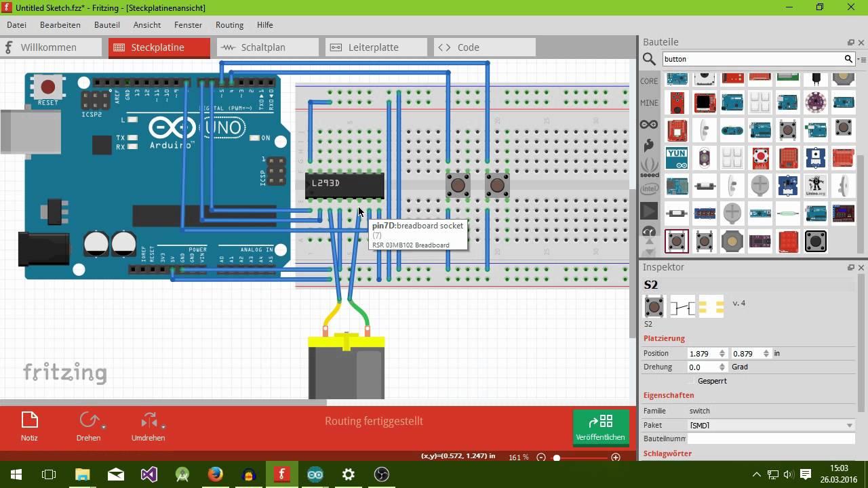
Task: Select the octagonal yellow-center button part
Action: click(732, 241)
